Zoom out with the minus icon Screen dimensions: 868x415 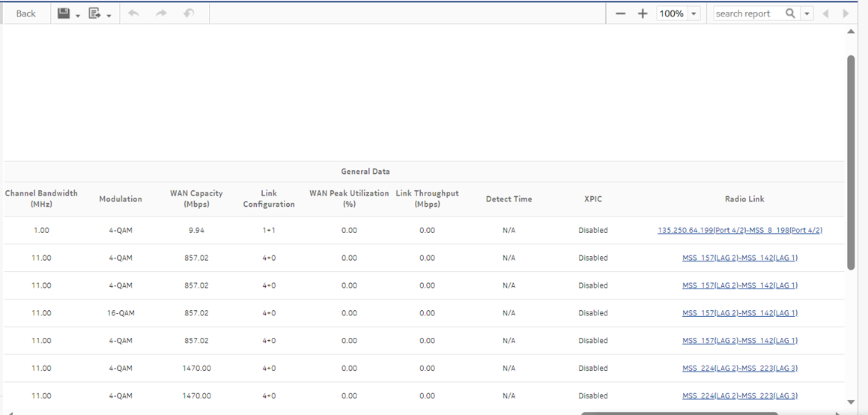coord(620,13)
